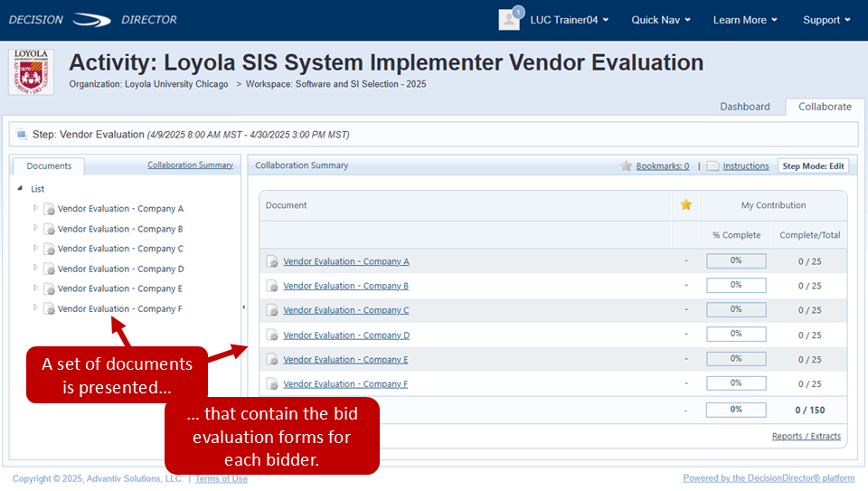The height and width of the screenshot is (491, 868).
Task: Click the Complete/Total column header
Action: click(x=809, y=235)
